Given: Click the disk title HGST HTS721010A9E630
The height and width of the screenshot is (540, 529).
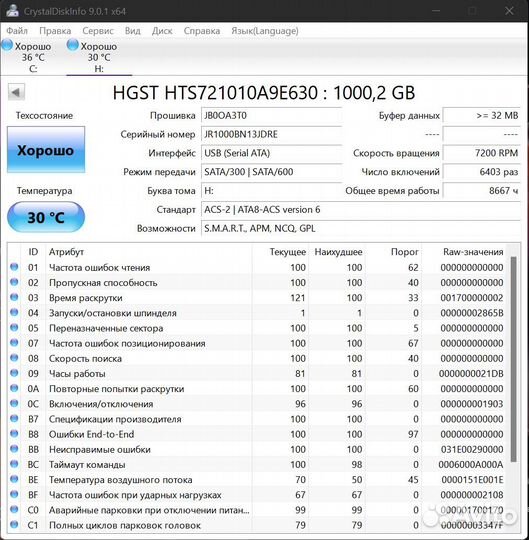Looking at the screenshot, I should click(x=264, y=93).
